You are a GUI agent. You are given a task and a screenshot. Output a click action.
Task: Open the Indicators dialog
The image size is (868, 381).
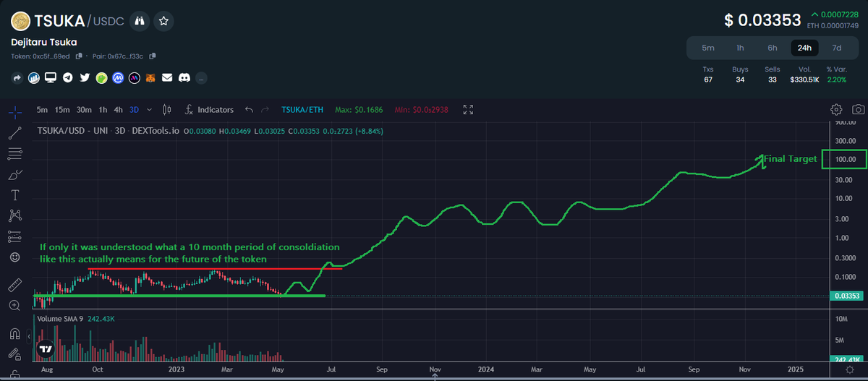click(x=209, y=110)
